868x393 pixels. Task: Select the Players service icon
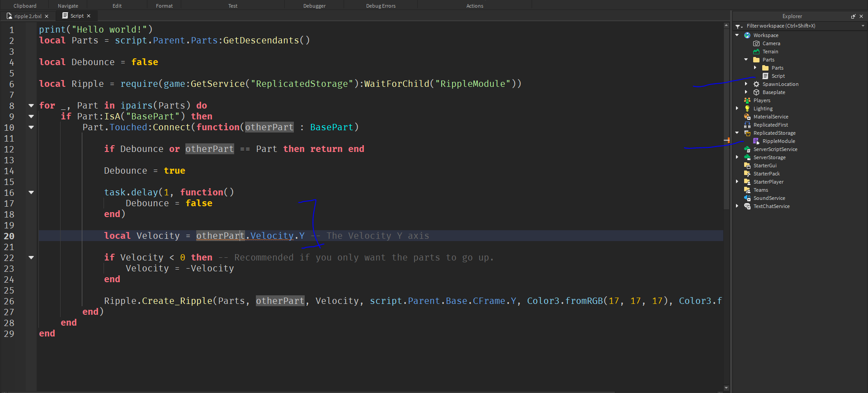[747, 100]
